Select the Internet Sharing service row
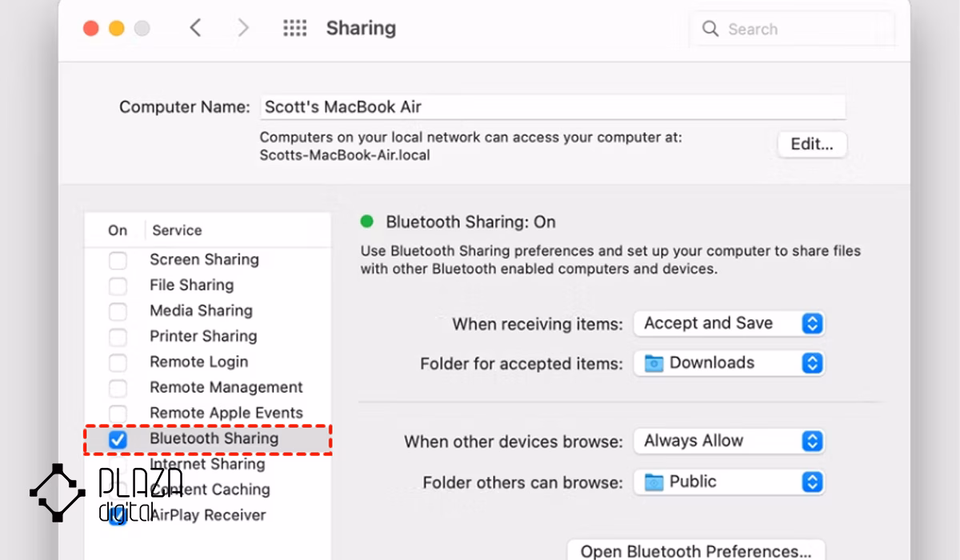The height and width of the screenshot is (560, 960). (207, 464)
